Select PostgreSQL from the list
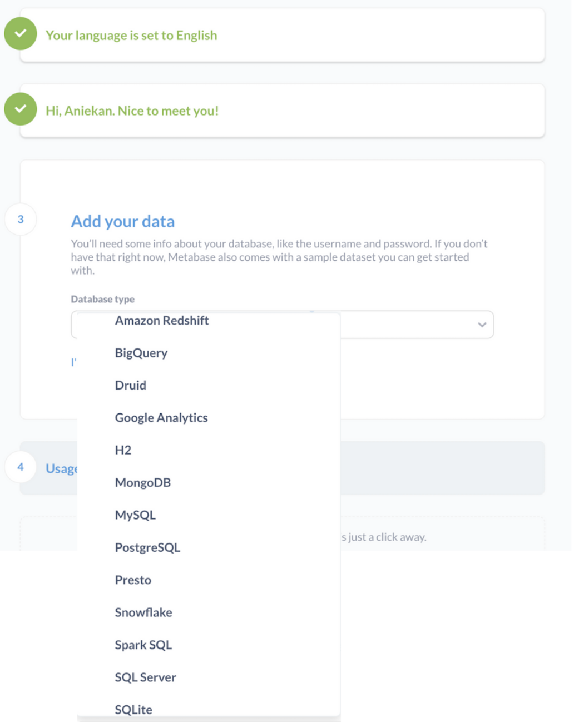Image resolution: width=574 pixels, height=728 pixels. point(147,548)
